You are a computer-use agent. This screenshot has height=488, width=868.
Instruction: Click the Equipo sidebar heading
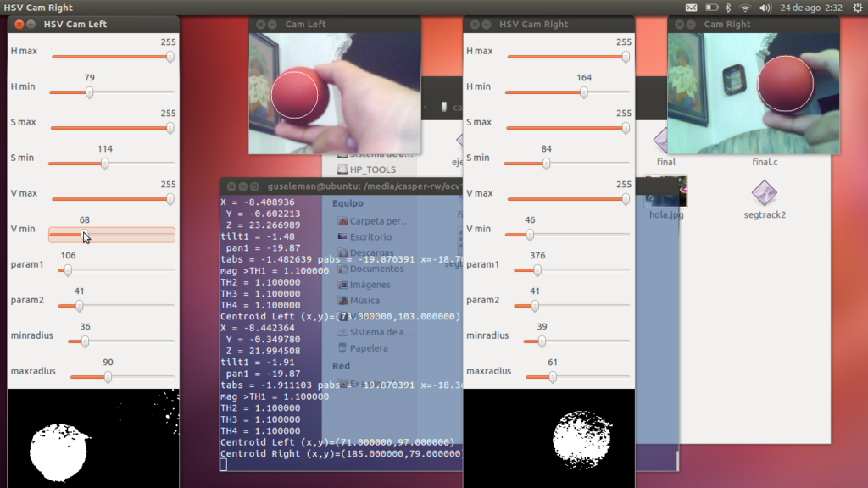(348, 203)
